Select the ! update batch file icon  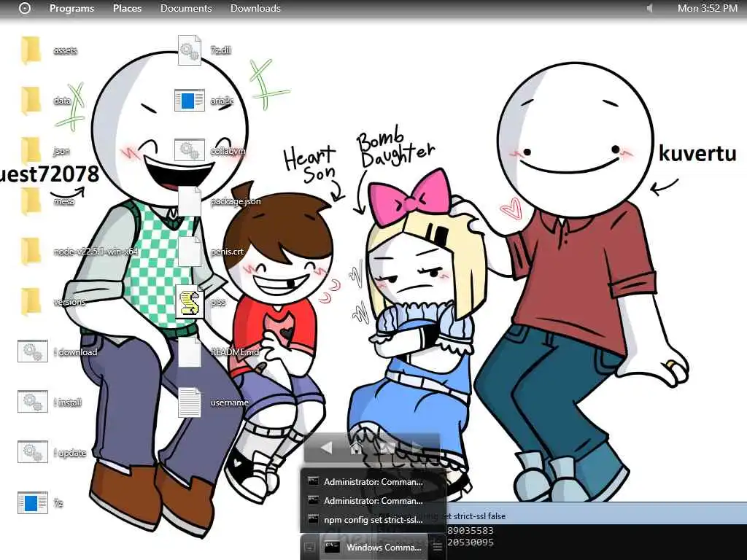(x=33, y=452)
